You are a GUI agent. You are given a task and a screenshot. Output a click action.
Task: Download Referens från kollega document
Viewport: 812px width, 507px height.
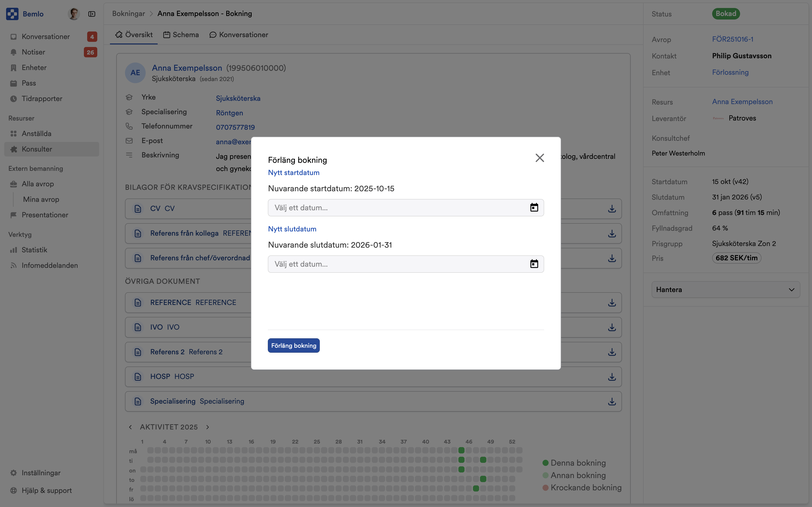[612, 233]
